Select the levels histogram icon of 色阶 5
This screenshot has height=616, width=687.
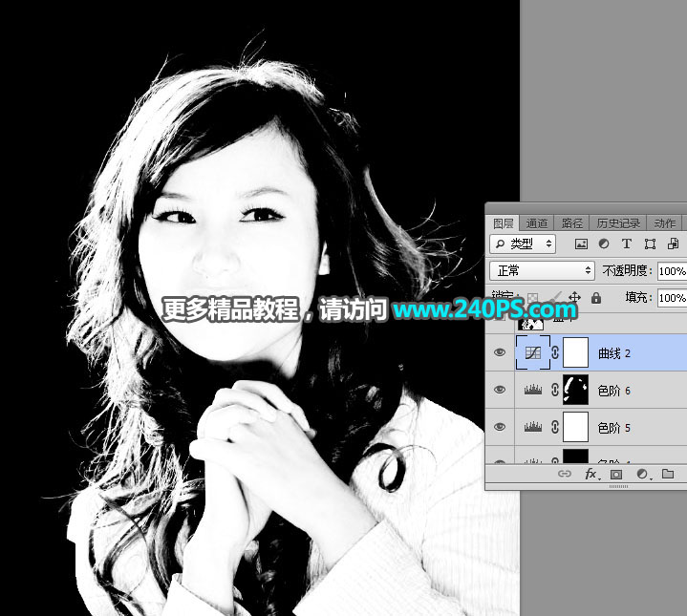[533, 427]
